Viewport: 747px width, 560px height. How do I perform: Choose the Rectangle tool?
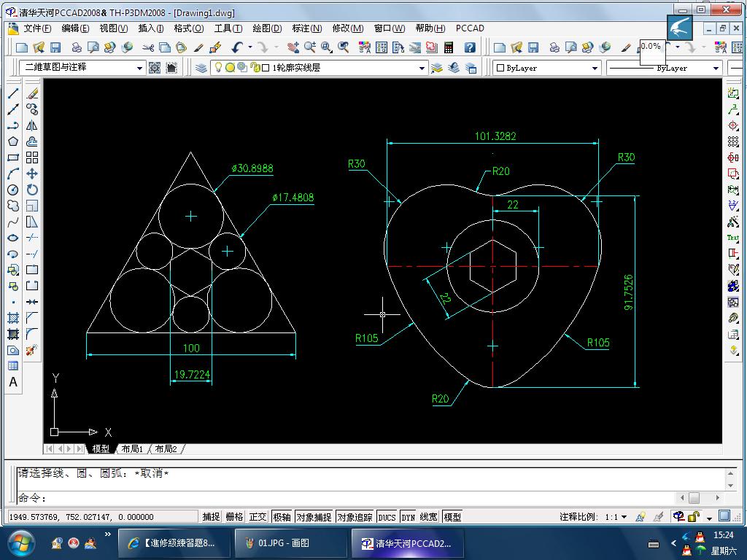pyautogui.click(x=13, y=157)
